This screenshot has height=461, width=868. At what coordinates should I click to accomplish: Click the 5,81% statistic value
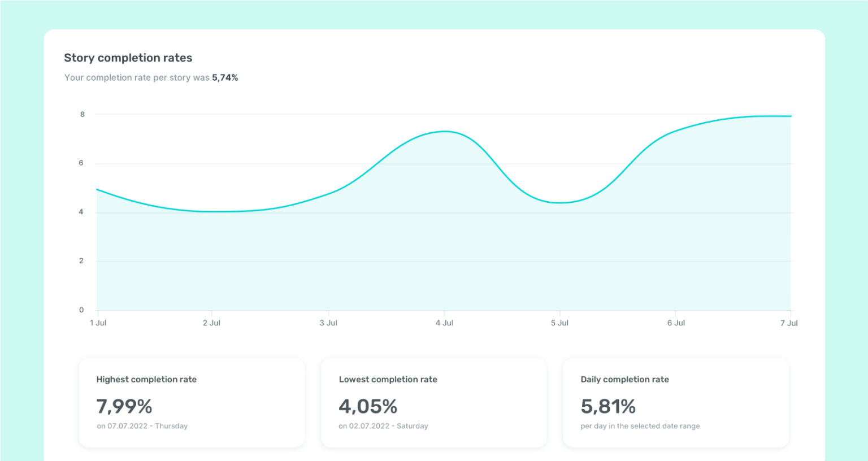click(x=609, y=406)
